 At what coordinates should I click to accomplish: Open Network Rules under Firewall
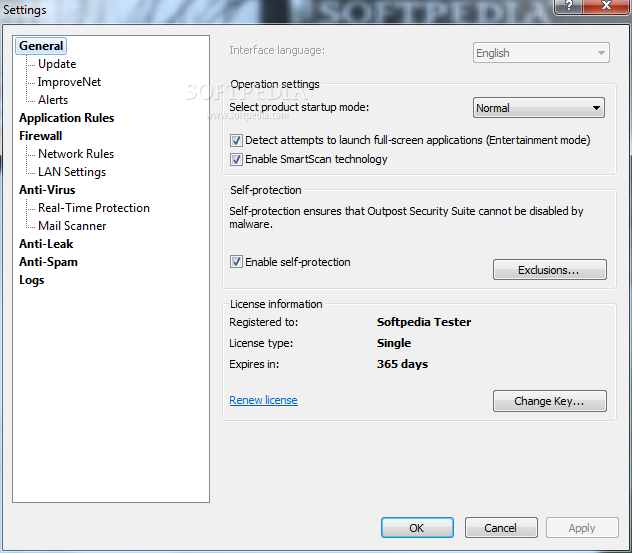(76, 154)
